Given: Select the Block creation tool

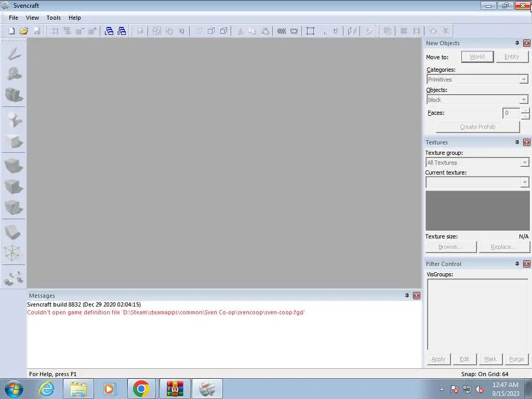Looking at the screenshot, I should pyautogui.click(x=14, y=140).
